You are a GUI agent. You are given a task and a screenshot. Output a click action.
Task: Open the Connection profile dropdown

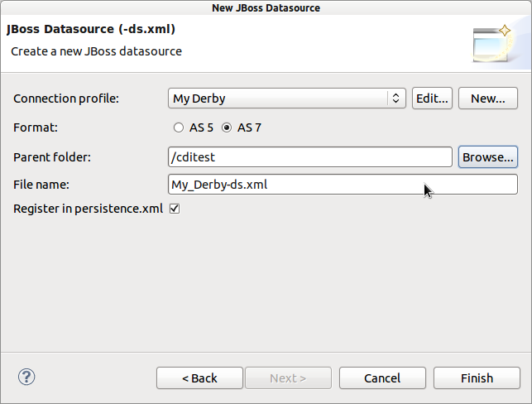coord(287,99)
